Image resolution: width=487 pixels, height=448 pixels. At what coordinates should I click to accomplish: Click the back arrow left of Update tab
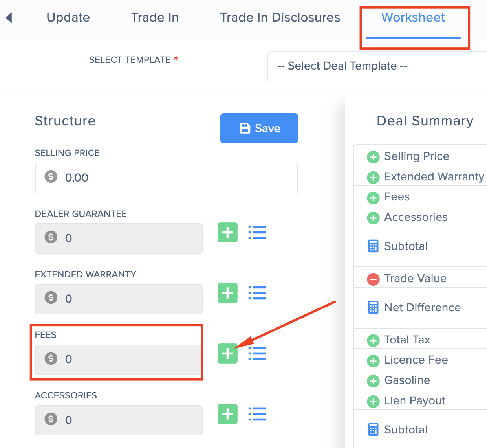pos(9,18)
